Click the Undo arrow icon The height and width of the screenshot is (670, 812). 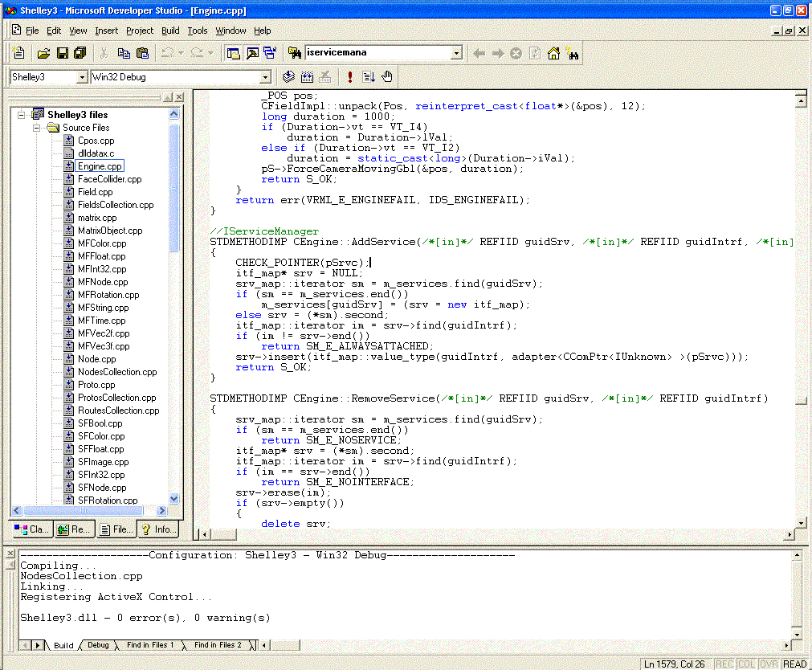click(167, 53)
